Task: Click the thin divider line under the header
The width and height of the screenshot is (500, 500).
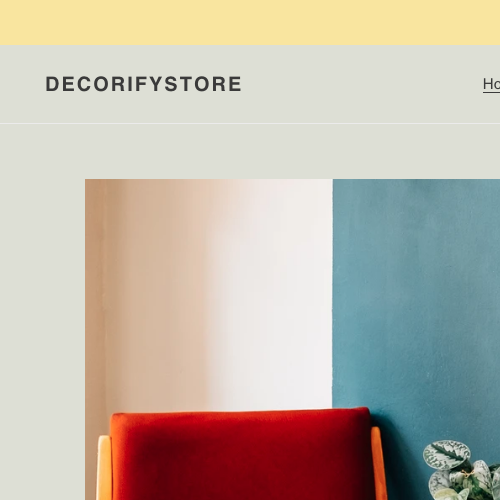Action: [250, 124]
